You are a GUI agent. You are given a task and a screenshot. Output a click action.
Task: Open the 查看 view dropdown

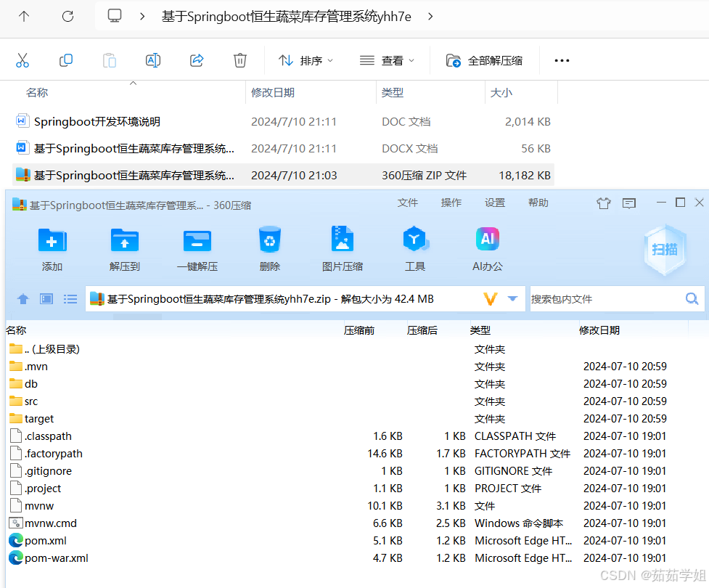(387, 60)
